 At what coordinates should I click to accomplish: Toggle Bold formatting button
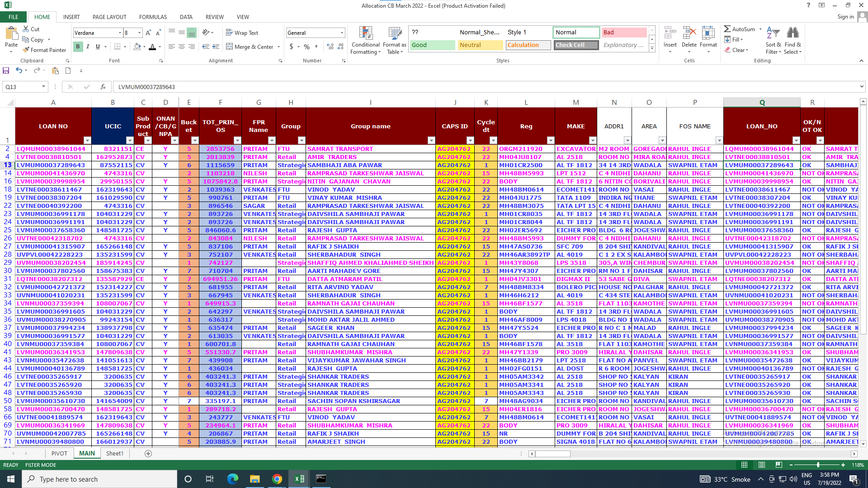tap(78, 47)
